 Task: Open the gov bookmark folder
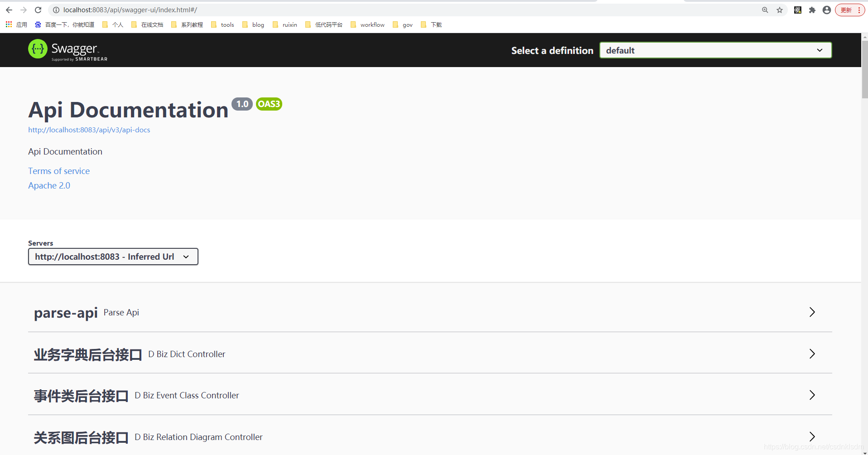pos(403,24)
